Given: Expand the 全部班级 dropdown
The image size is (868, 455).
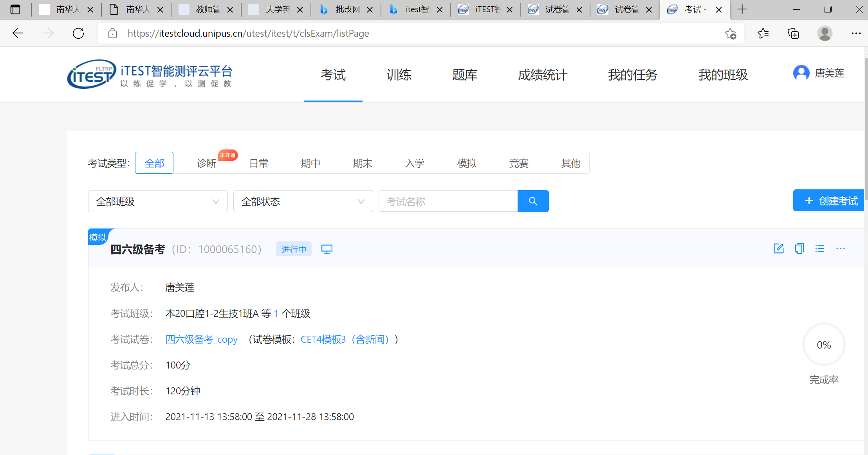Looking at the screenshot, I should [x=158, y=201].
